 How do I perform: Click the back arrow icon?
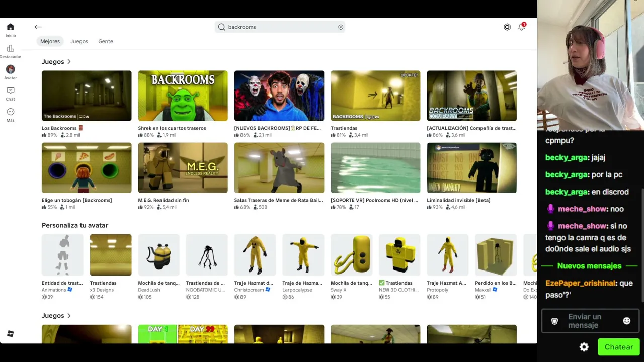pyautogui.click(x=38, y=27)
